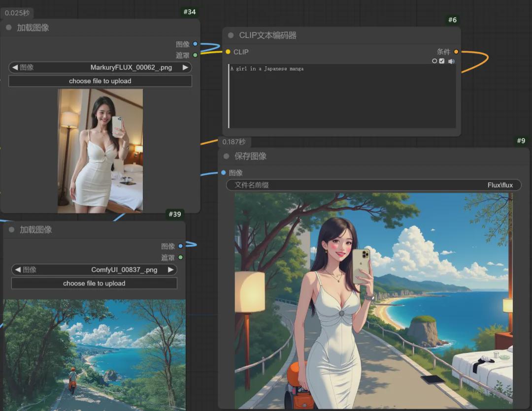
Task: Click choose file to upload on bottom node
Action: click(x=94, y=283)
